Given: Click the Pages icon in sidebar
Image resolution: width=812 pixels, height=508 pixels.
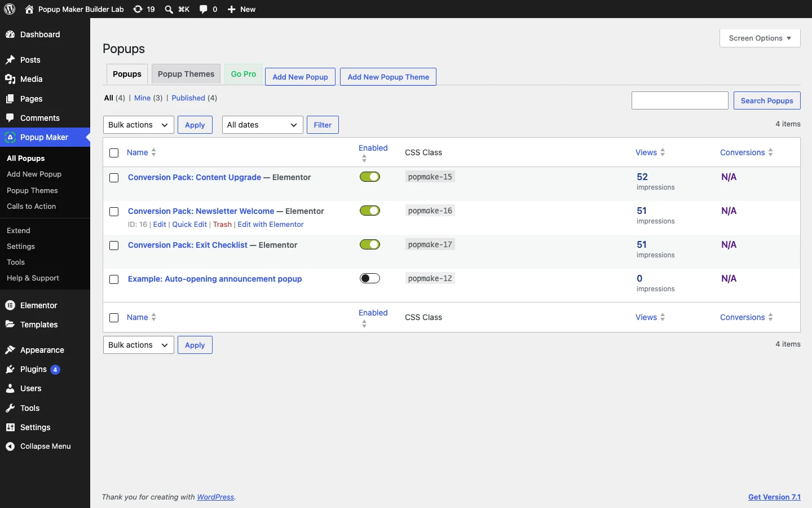Looking at the screenshot, I should [x=10, y=99].
